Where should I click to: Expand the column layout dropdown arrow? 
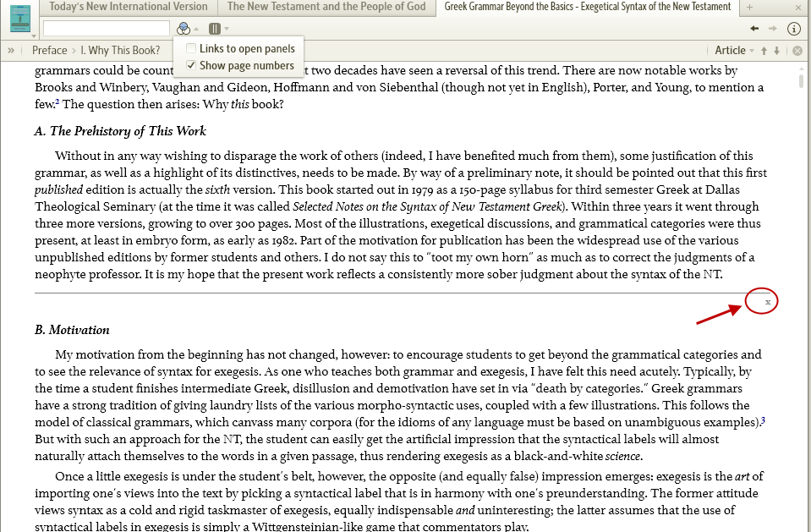click(227, 29)
